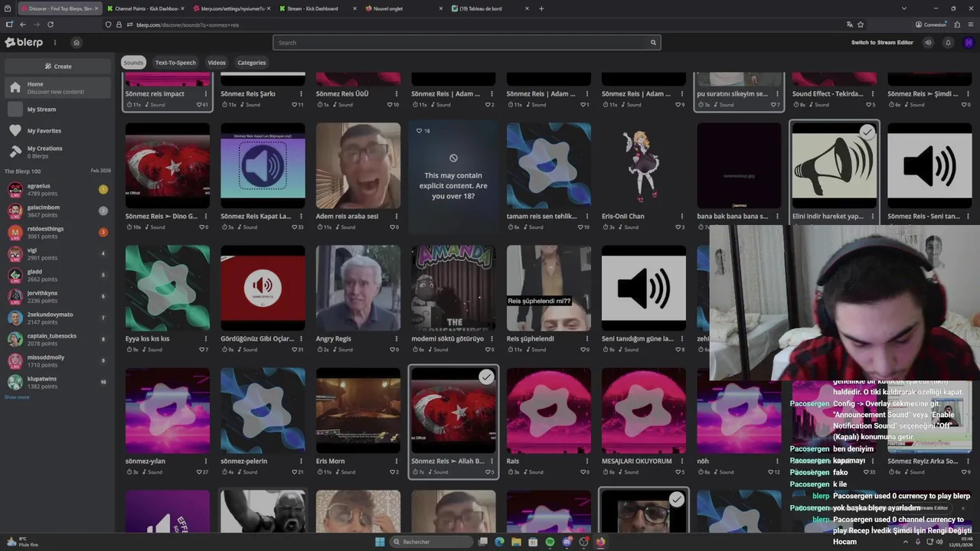Switch to the Videos tab
The image size is (980, 551).
(x=217, y=63)
